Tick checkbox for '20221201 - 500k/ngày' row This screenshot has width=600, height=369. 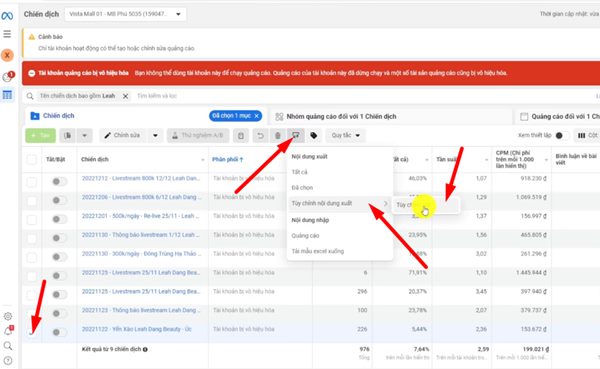32,219
